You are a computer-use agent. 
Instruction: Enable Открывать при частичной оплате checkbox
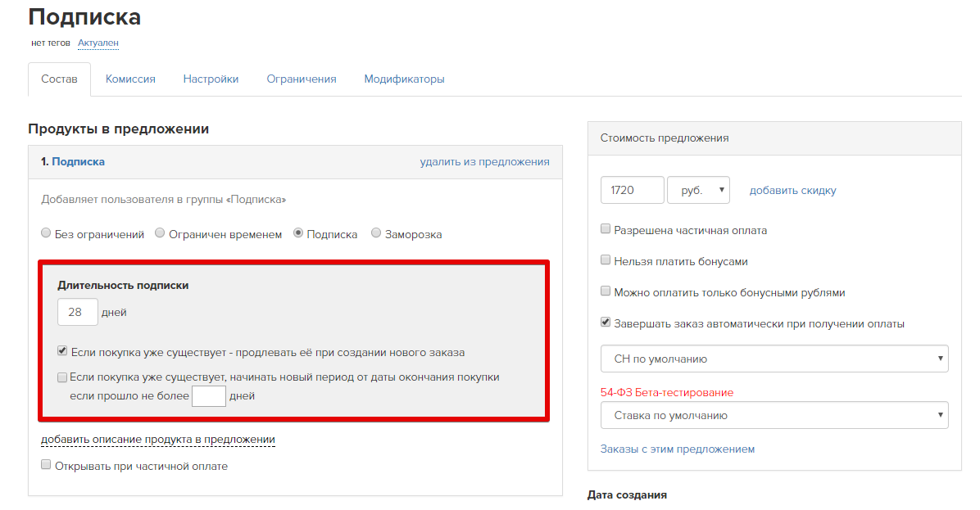46,464
